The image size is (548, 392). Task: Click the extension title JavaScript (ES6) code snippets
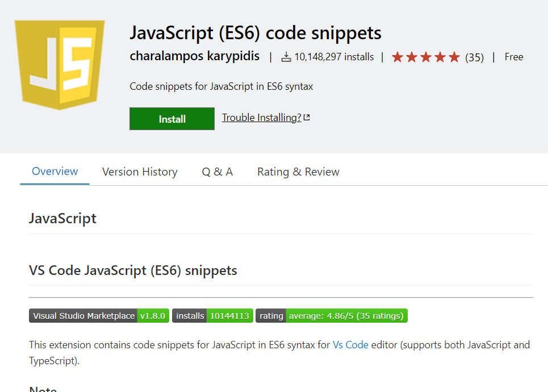256,32
